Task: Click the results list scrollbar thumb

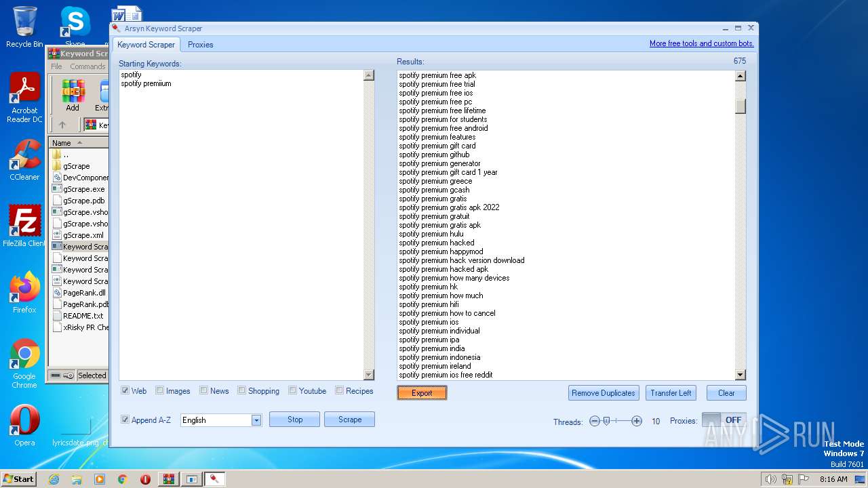Action: 741,106
